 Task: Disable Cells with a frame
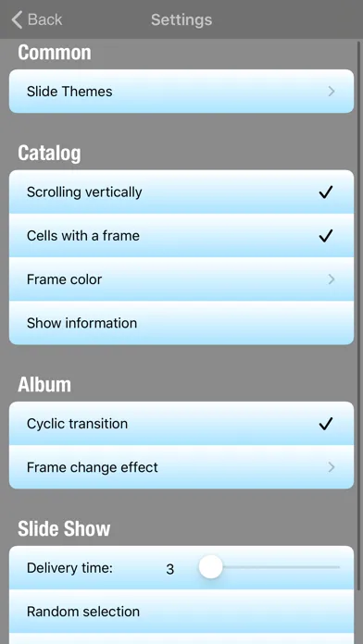click(181, 235)
